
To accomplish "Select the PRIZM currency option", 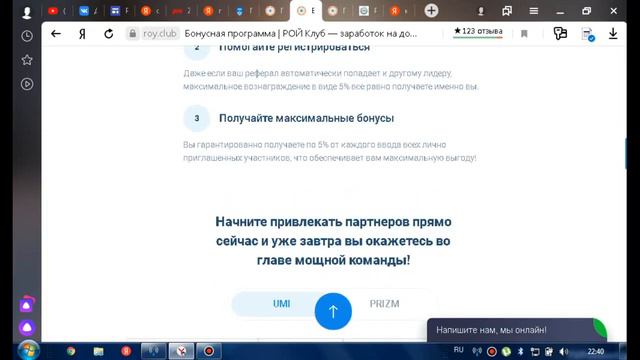I will [x=384, y=304].
